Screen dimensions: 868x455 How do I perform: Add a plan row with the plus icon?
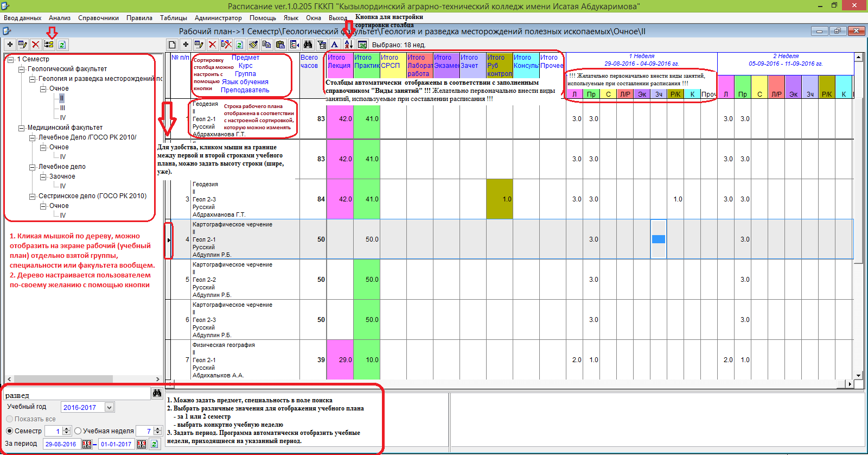click(x=186, y=45)
